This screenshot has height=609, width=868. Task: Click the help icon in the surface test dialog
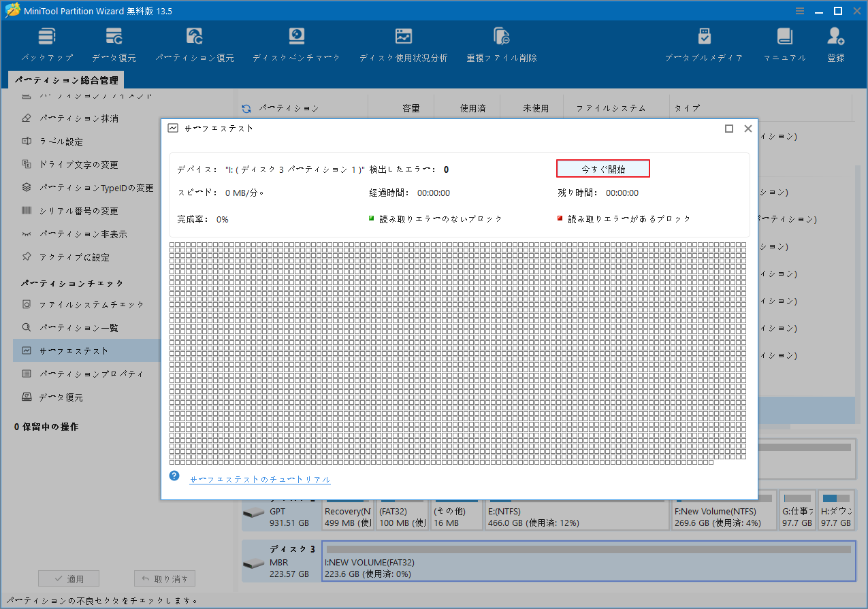point(174,476)
